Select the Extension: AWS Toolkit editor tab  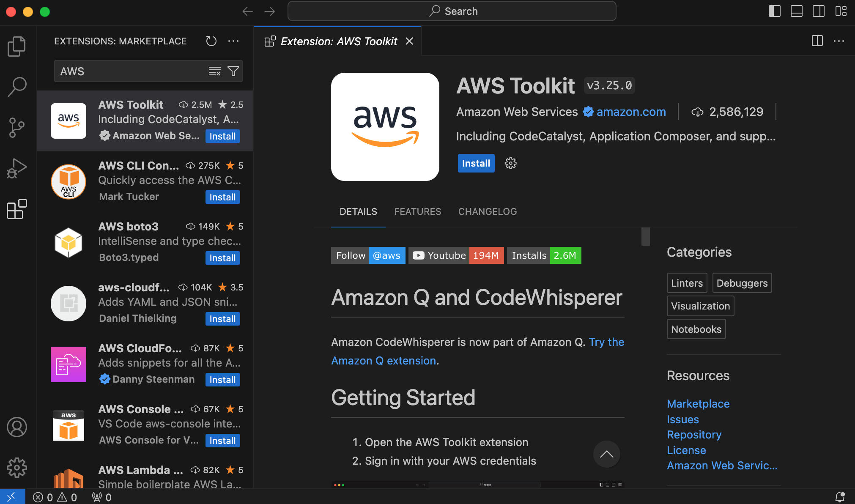(337, 41)
